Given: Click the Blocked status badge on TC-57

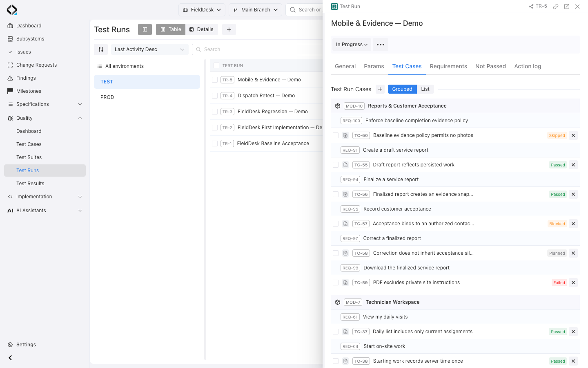Looking at the screenshot, I should (557, 224).
